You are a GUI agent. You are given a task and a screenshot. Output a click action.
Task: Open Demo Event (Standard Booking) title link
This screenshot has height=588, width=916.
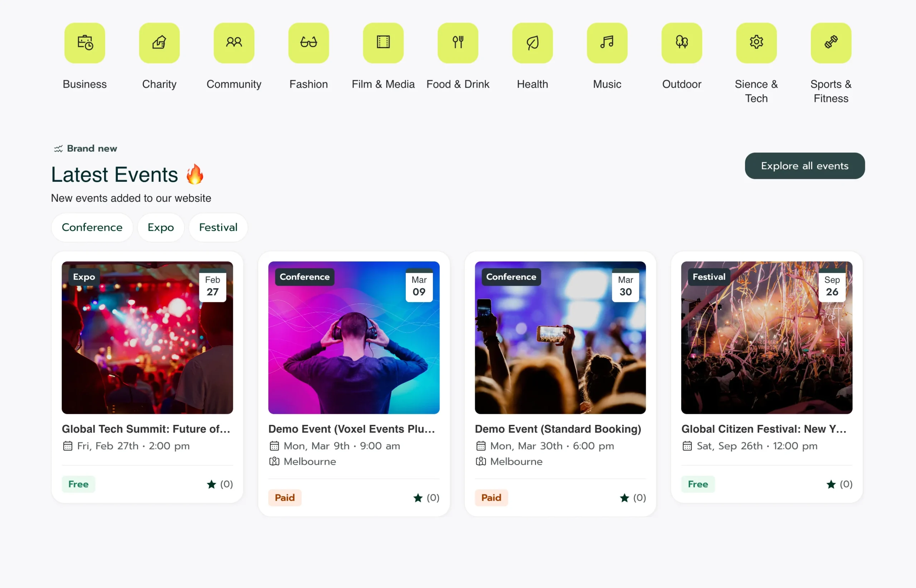558,429
